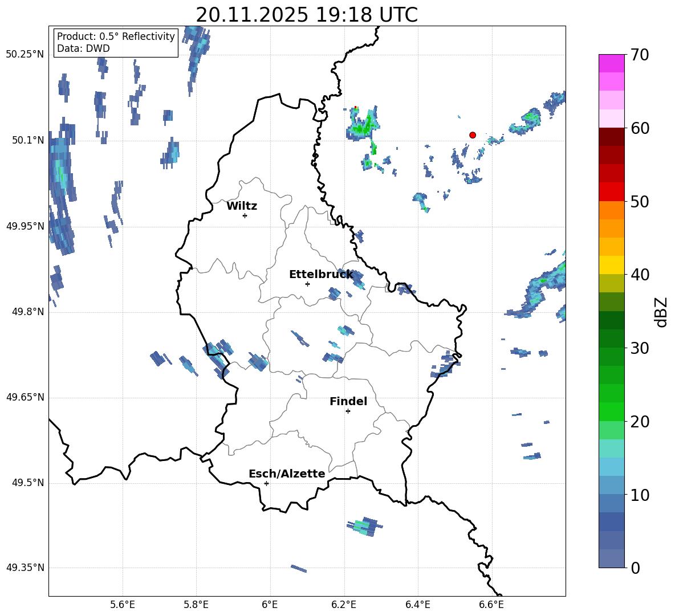
Task: Click the cross marker below Ettelbruck
Action: point(307,284)
